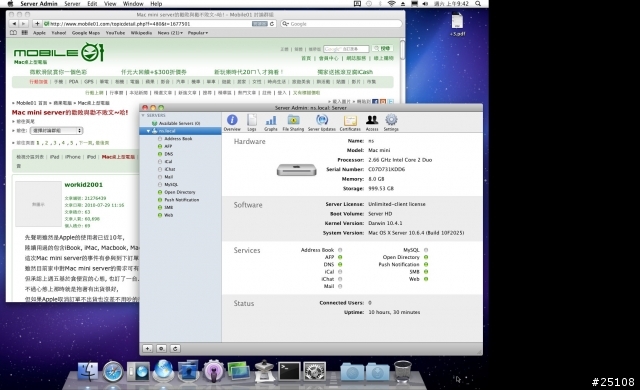The height and width of the screenshot is (390, 640).
Task: Reload the page in Safari
Action: coord(272,24)
